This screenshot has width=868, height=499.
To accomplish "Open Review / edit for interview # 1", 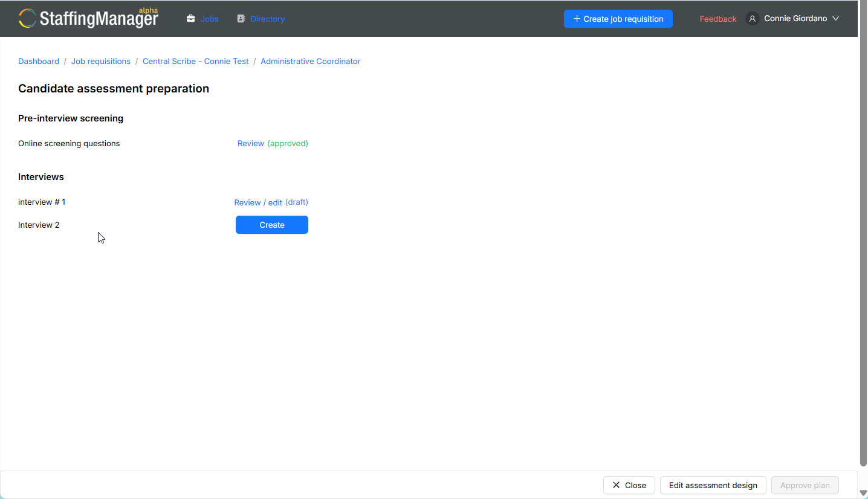I will [x=258, y=202].
